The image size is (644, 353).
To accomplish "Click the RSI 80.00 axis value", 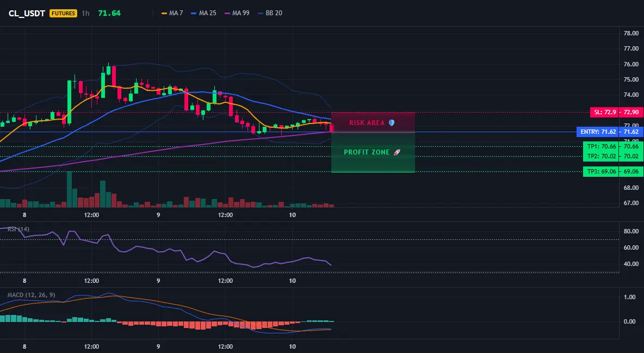I will click(x=631, y=231).
